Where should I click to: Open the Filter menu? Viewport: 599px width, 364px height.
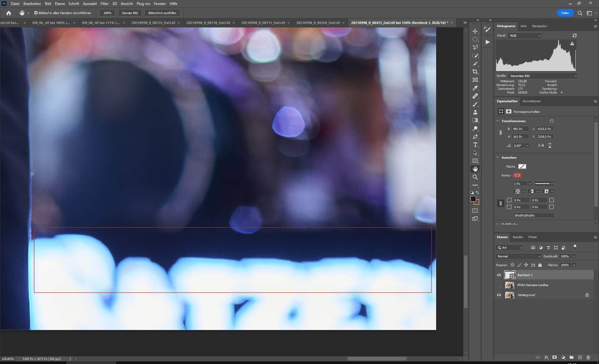click(104, 4)
